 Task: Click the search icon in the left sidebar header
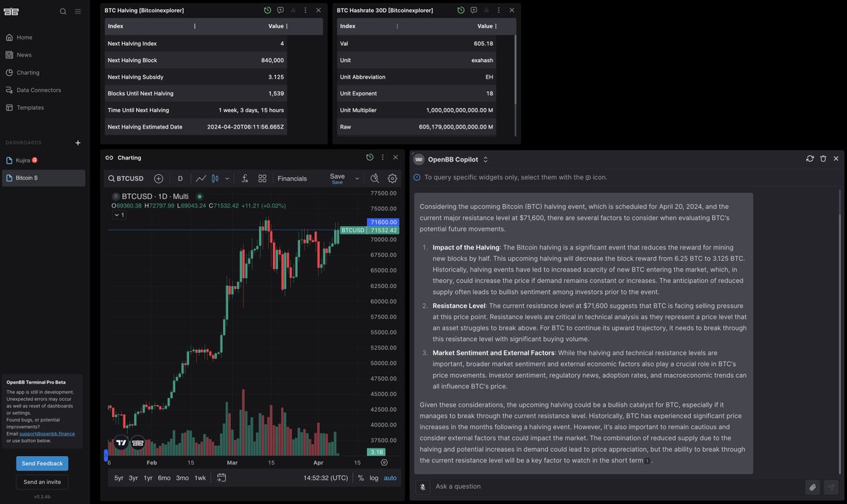pos(63,11)
